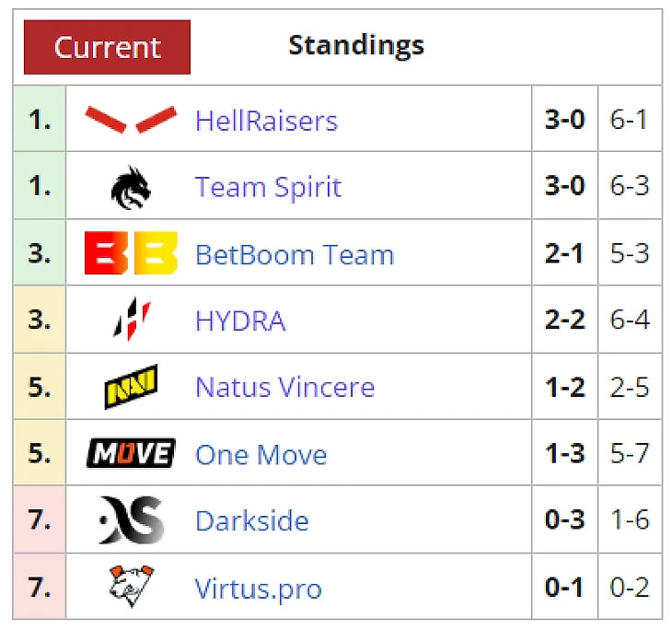Click the HellRaisers team logo
The width and height of the screenshot is (672, 630).
130,120
